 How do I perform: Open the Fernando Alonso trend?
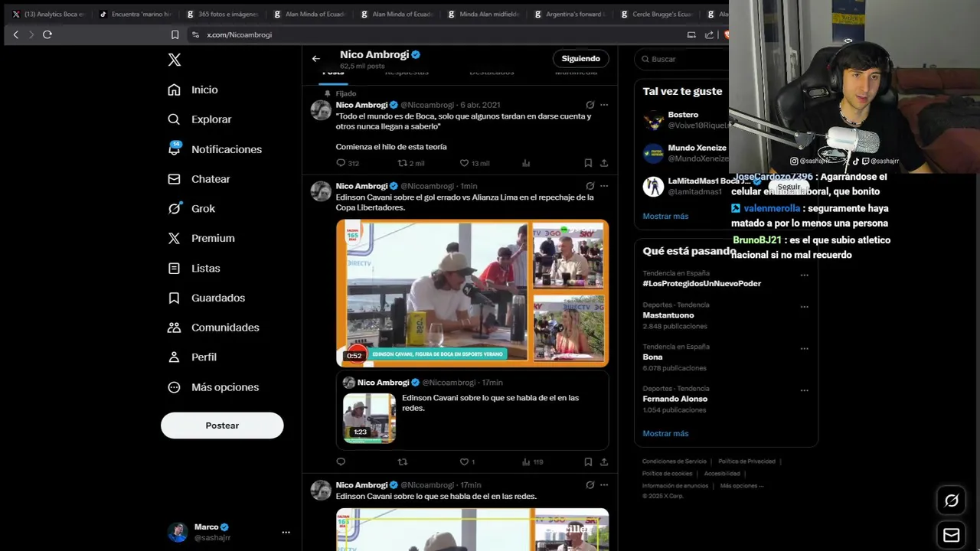click(x=675, y=399)
